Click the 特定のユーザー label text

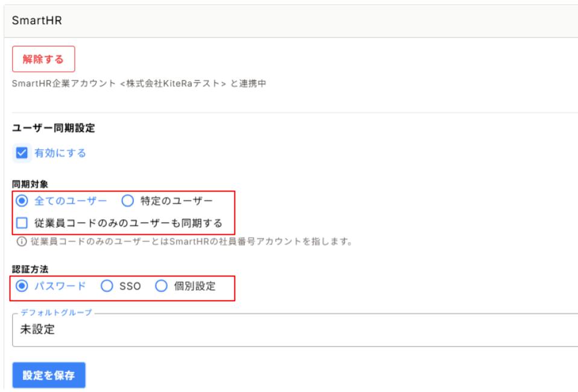point(177,201)
